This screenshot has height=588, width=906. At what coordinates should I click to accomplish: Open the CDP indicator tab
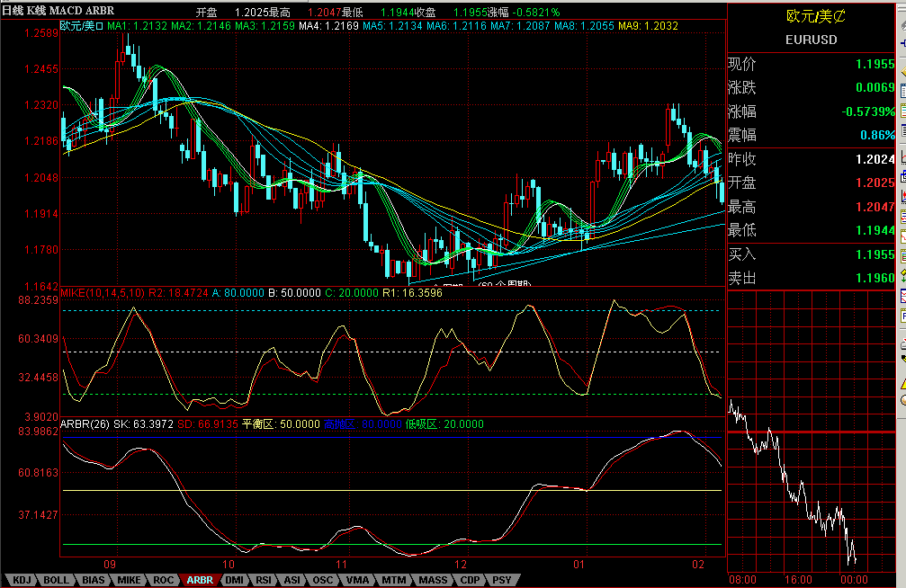pyautogui.click(x=470, y=580)
